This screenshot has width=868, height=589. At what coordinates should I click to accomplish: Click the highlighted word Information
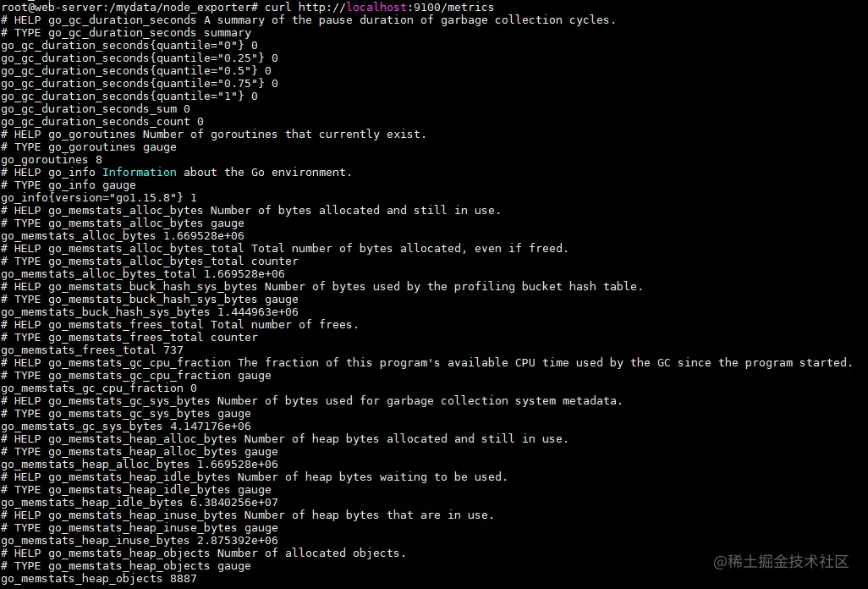(x=140, y=172)
